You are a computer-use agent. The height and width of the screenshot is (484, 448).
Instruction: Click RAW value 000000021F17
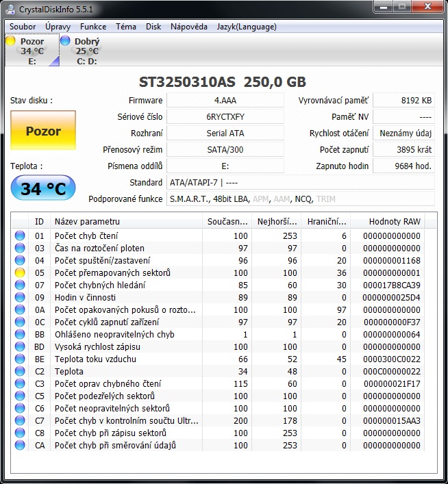click(392, 383)
